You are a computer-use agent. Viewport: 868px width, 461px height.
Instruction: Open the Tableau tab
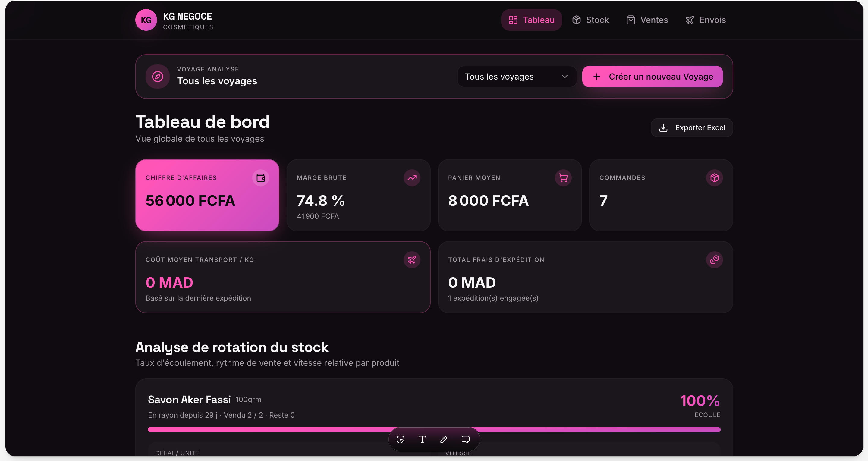pyautogui.click(x=531, y=20)
